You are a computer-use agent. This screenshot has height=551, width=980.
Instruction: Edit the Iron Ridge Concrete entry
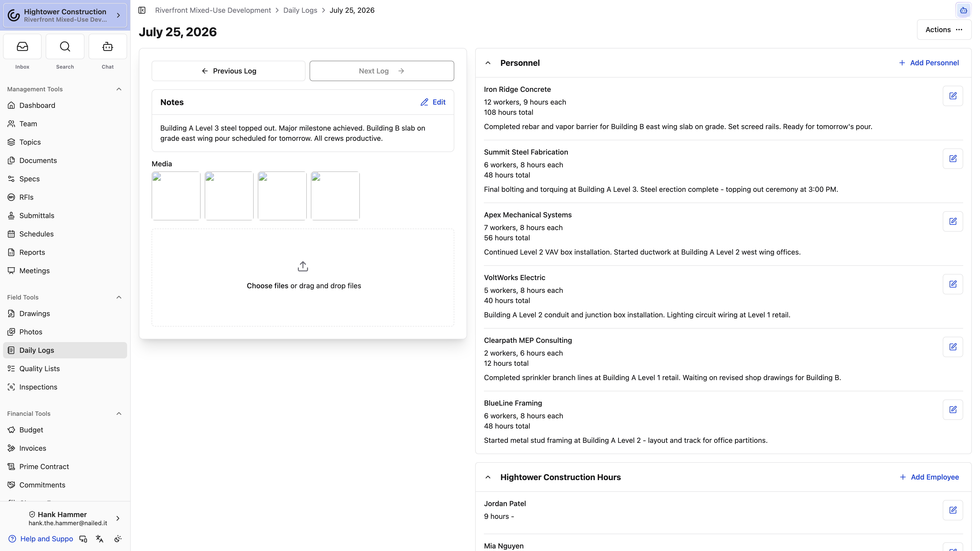coord(953,96)
